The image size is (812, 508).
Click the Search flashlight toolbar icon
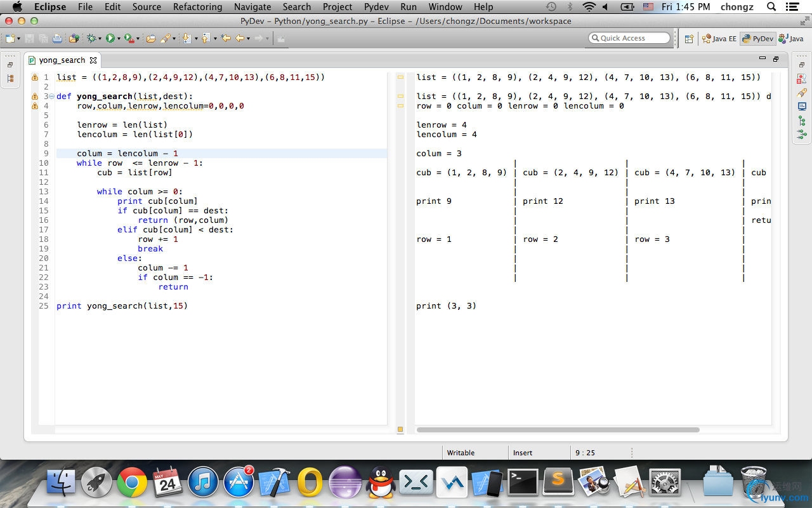click(166, 39)
